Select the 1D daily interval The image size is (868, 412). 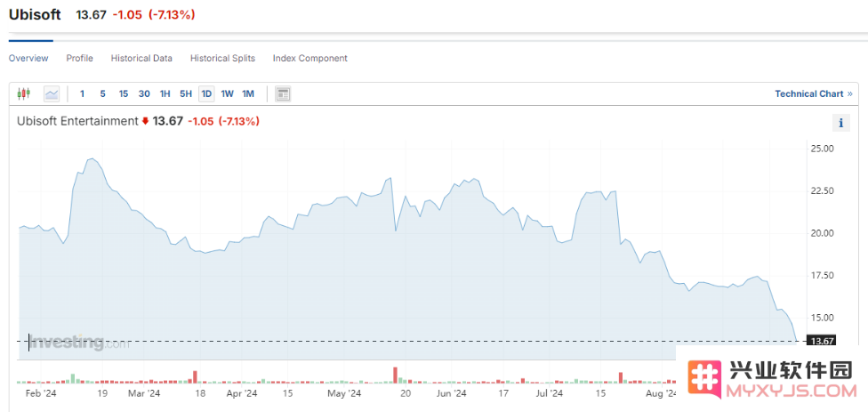tap(206, 94)
